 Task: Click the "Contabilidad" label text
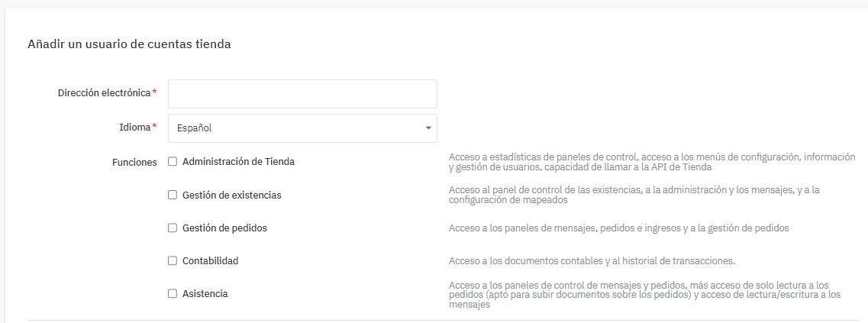210,261
